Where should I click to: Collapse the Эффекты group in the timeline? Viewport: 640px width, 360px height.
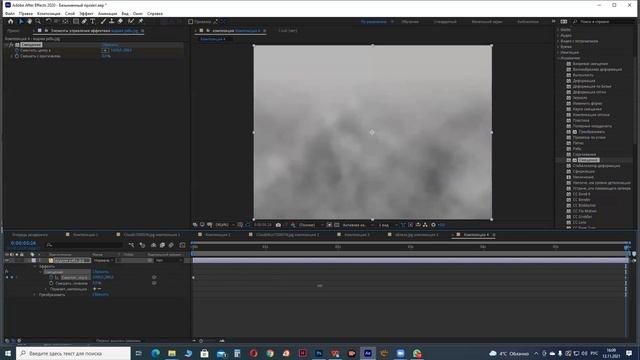(x=35, y=266)
